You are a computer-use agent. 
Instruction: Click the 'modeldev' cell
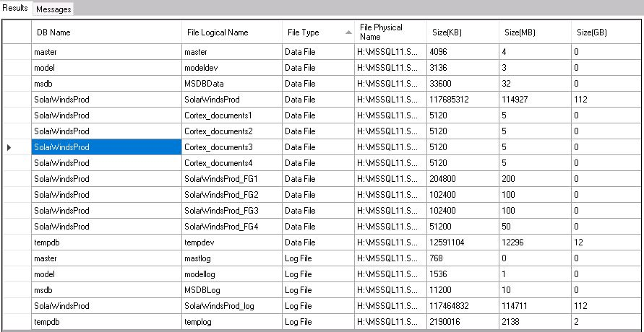click(232, 68)
